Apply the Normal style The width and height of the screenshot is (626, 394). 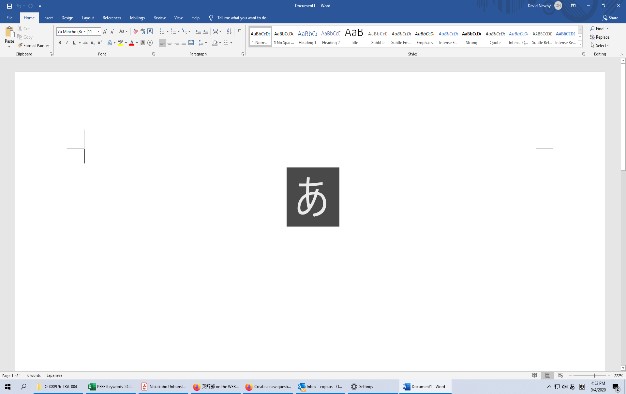coord(260,36)
